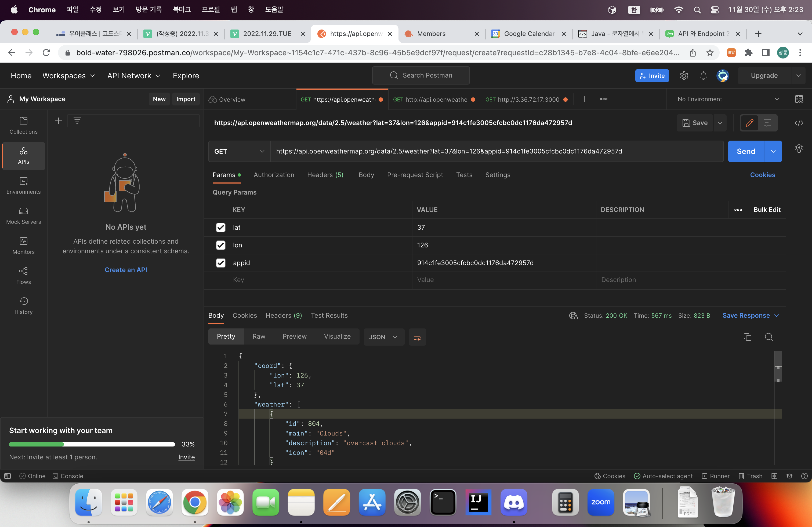The image size is (812, 527).
Task: Open IntelliJ IDEA from the Dock
Action: (478, 503)
